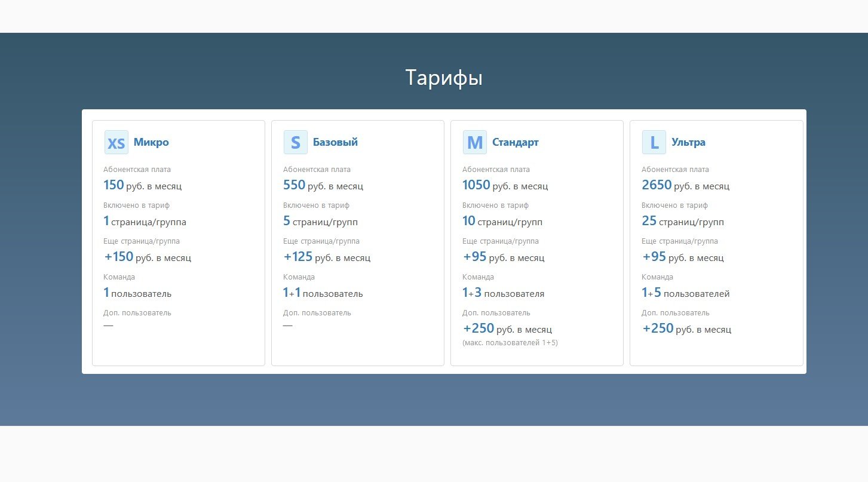Open the Микро tariff title
Screen dimensions: 868x482
click(151, 143)
